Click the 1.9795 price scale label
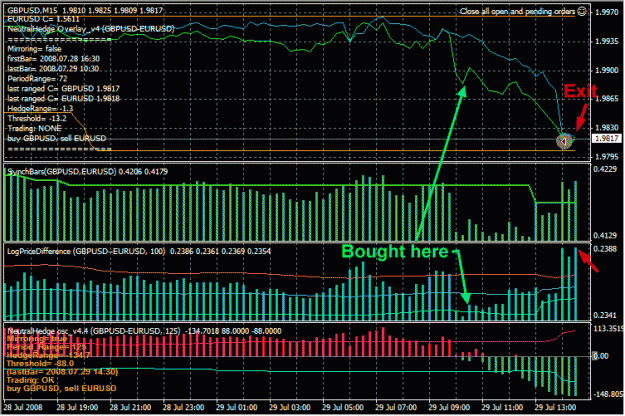This screenshot has height=416, width=625. [607, 157]
